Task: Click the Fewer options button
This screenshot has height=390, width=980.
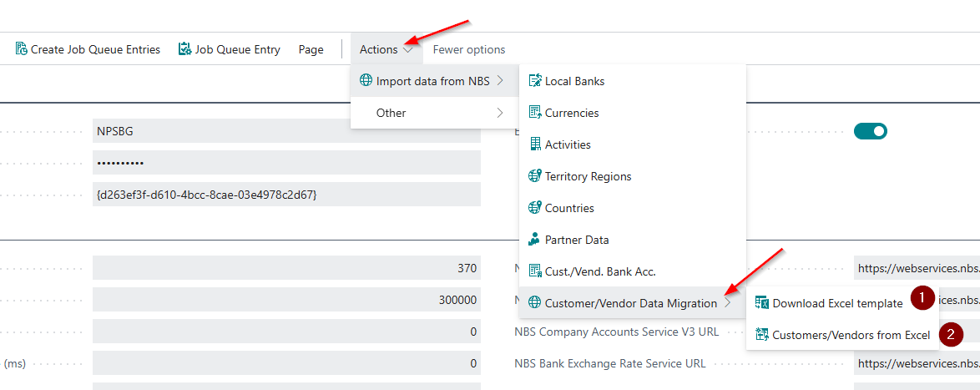Action: 468,50
